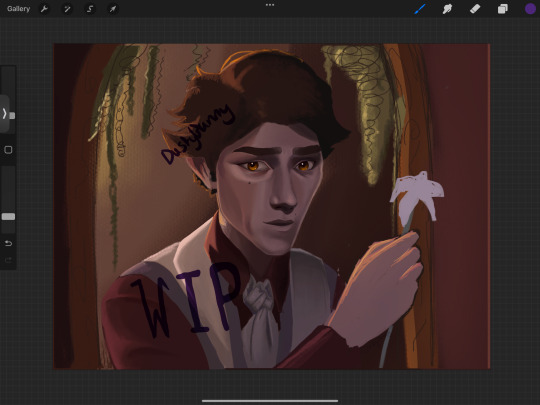Expand the sidebar chevron tab
540x405 pixels.
(x=4, y=113)
